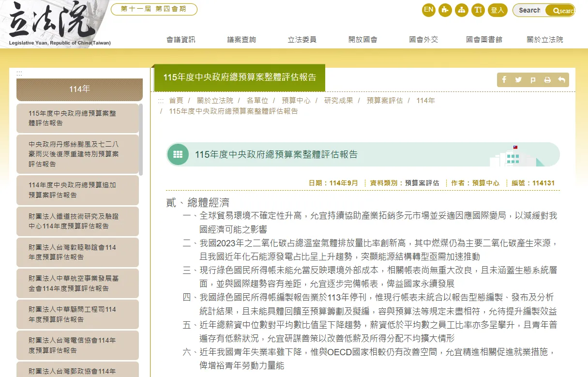Open the 立法委員 menu
This screenshot has height=377, width=588.
coord(302,40)
